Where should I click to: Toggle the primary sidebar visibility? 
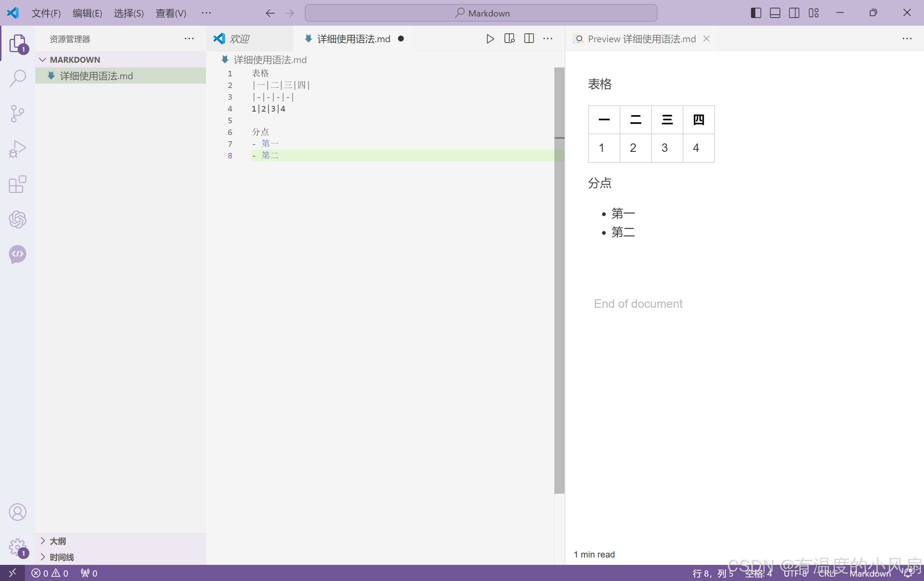click(756, 13)
